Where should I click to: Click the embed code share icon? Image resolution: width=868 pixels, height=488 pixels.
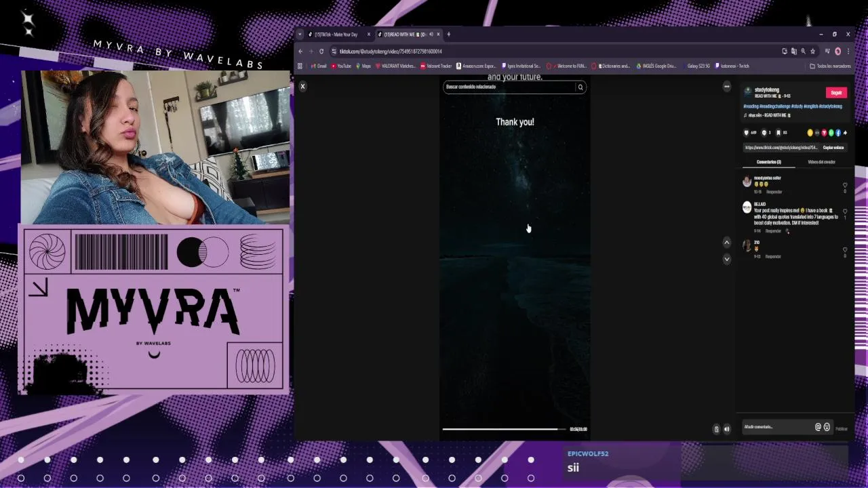pyautogui.click(x=817, y=133)
